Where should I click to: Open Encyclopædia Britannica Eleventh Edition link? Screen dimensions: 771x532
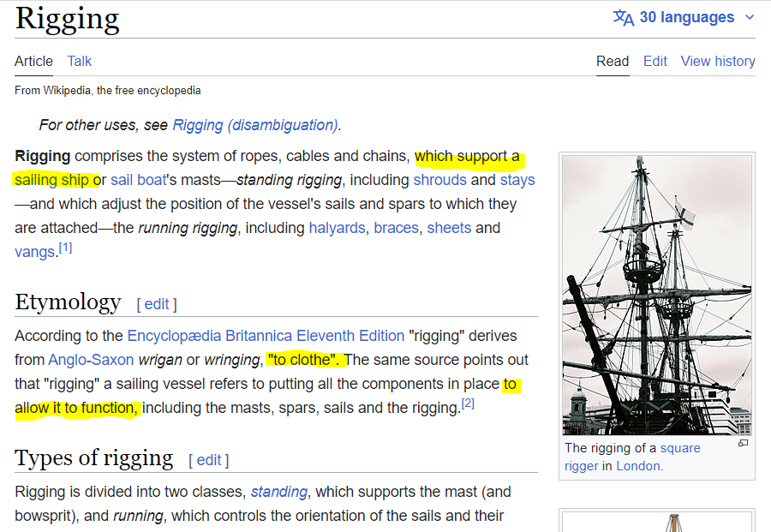pos(266,336)
